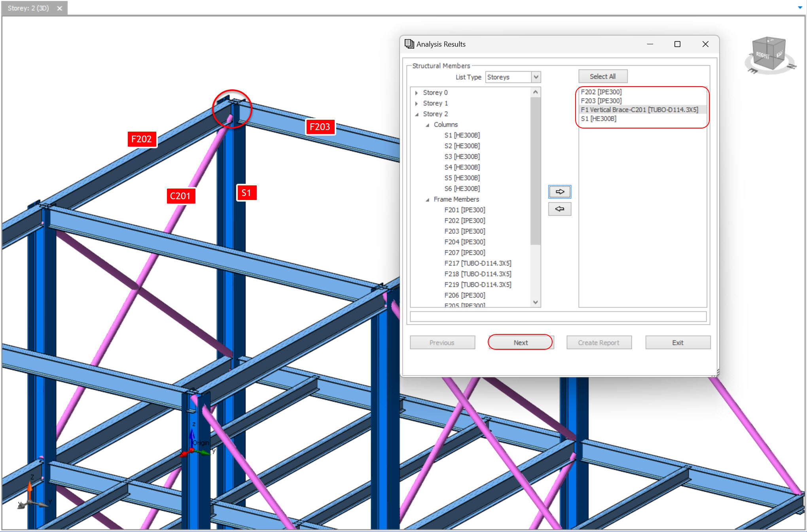Open the List Type dropdown
The height and width of the screenshot is (532, 807).
coord(536,77)
